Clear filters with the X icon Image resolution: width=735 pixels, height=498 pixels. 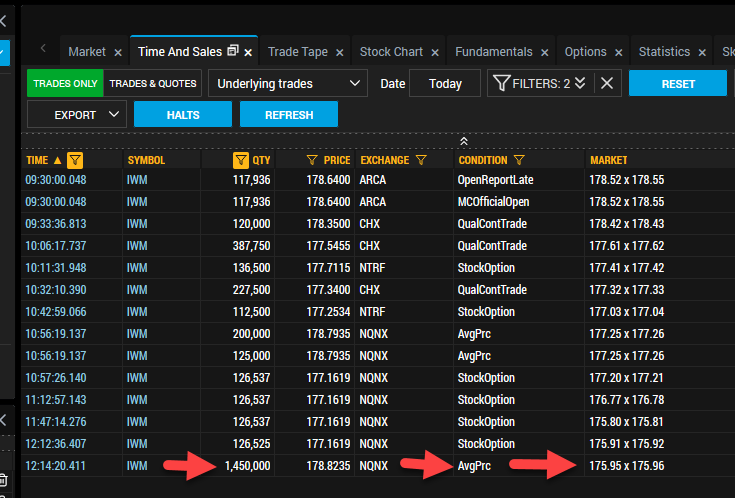click(607, 83)
